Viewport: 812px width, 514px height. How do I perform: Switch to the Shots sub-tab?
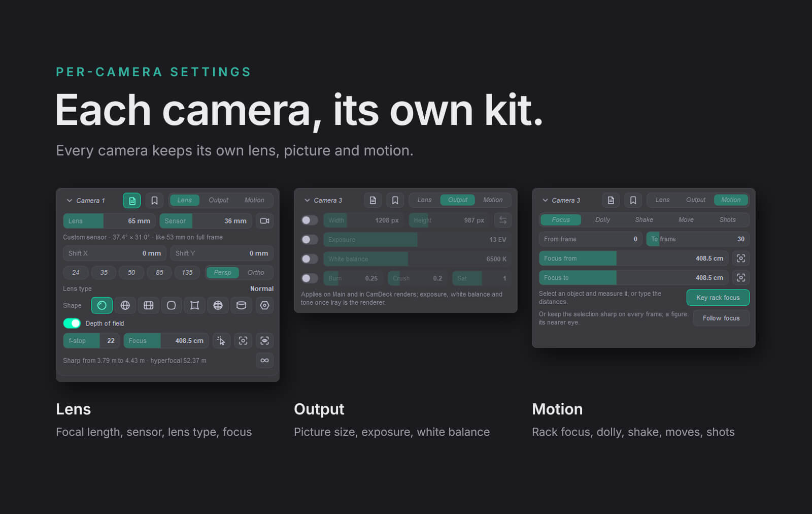(x=727, y=220)
